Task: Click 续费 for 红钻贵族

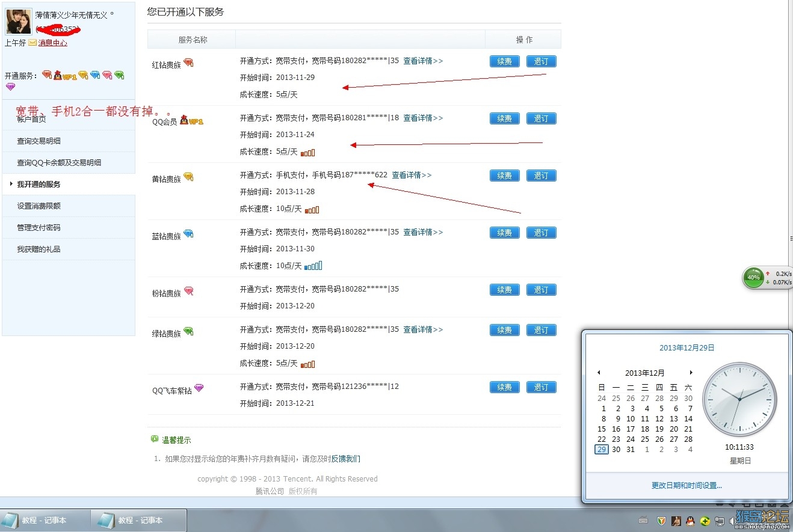Action: point(505,61)
